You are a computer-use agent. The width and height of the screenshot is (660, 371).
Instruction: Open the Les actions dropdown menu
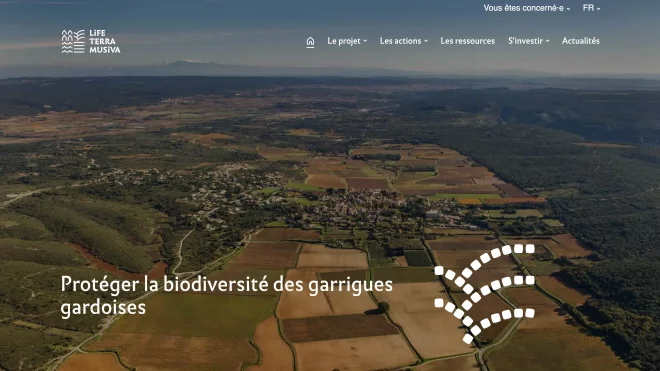(404, 41)
